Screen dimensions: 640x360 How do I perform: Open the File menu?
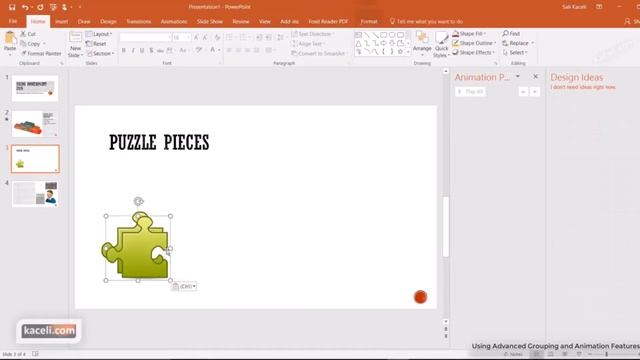point(13,21)
